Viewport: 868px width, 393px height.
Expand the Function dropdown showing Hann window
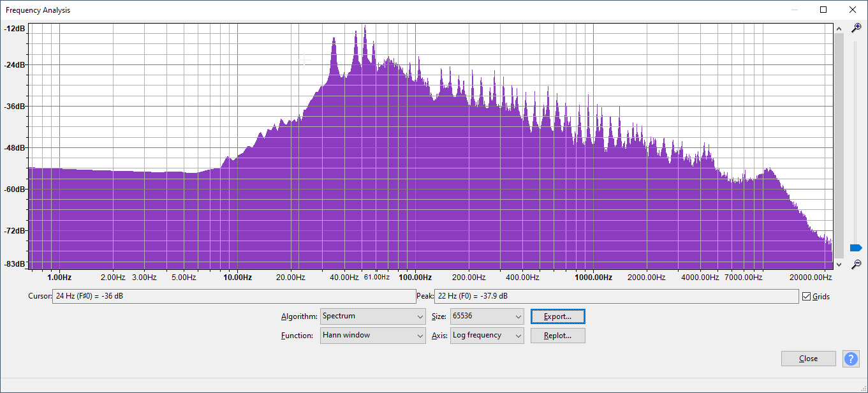click(372, 336)
